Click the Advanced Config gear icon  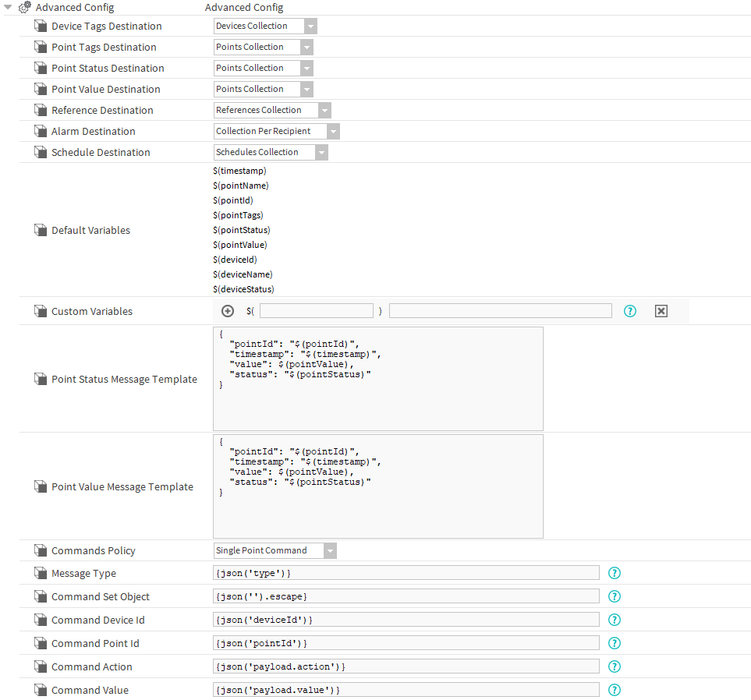click(24, 7)
